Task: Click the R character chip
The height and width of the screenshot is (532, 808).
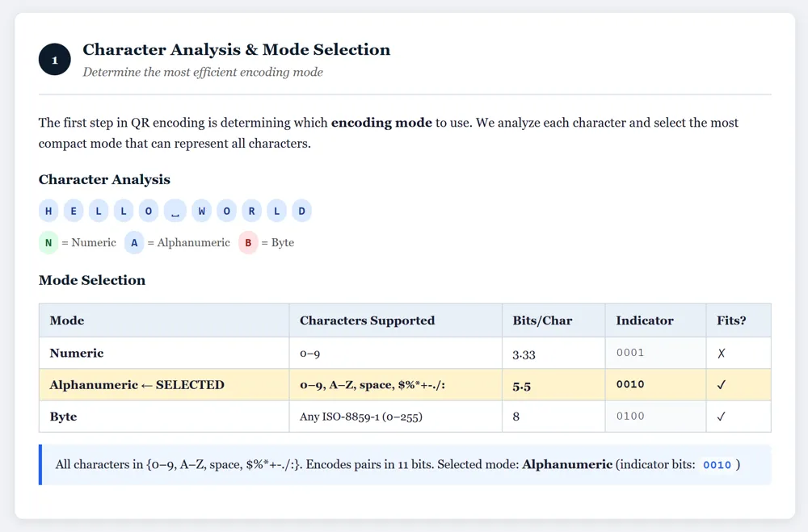Action: pyautogui.click(x=251, y=212)
